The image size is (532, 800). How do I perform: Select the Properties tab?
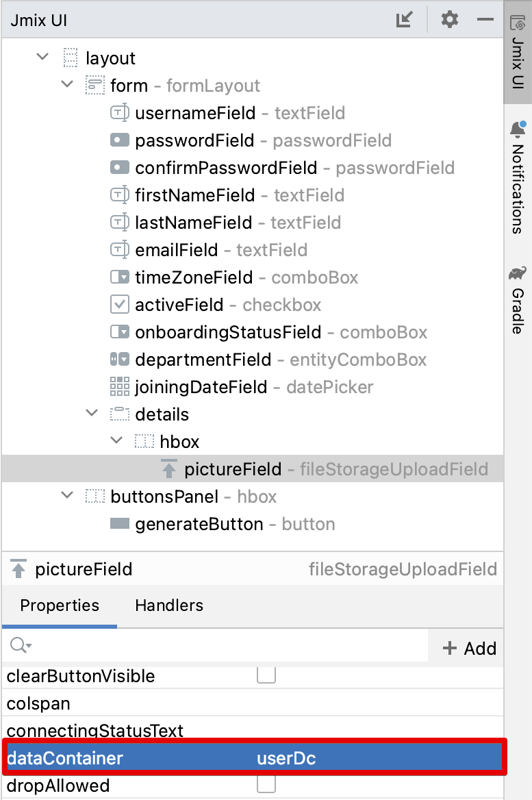[x=60, y=605]
